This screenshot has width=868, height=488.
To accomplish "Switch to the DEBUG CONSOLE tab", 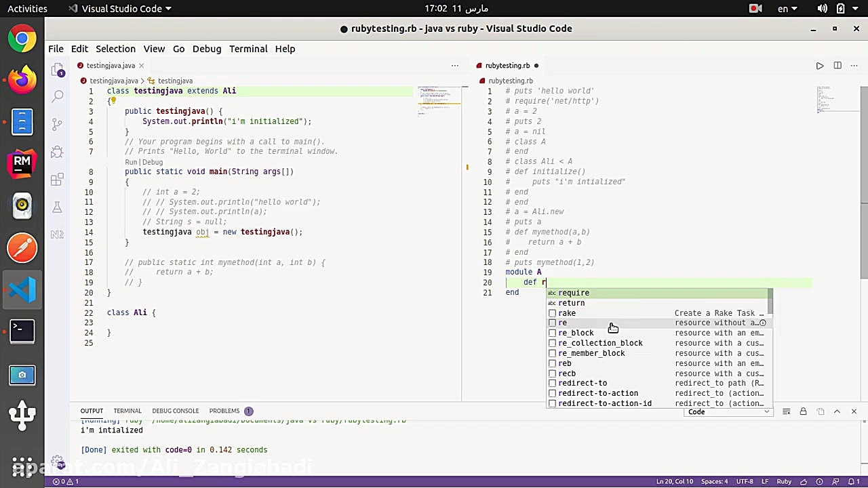I will click(x=175, y=411).
